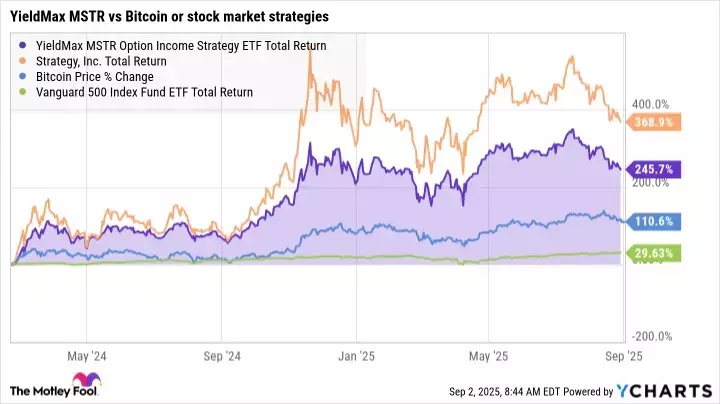Click the May '25 x-axis label
720x404 pixels.
coord(476,355)
